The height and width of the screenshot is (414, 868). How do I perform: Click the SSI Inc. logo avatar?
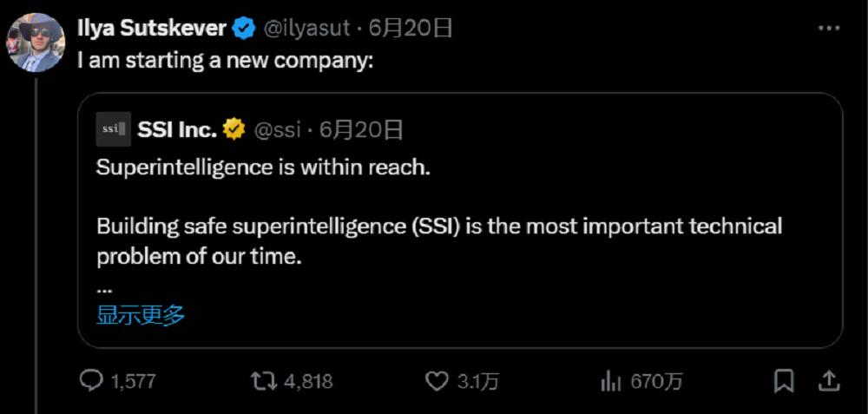(x=113, y=129)
